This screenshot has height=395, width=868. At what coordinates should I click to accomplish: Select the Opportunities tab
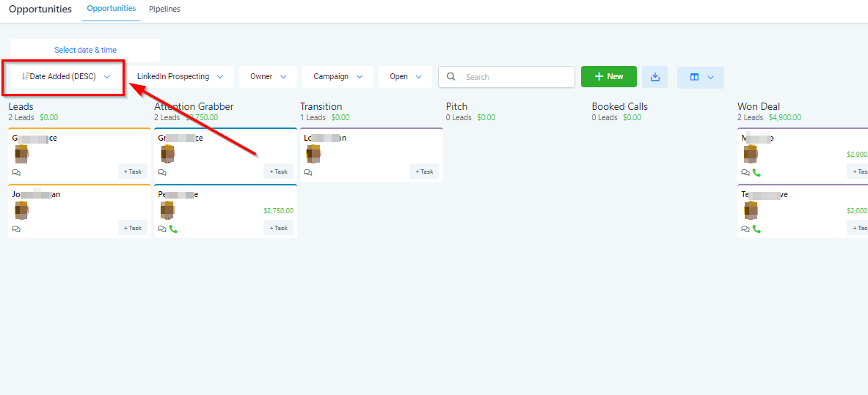click(111, 9)
